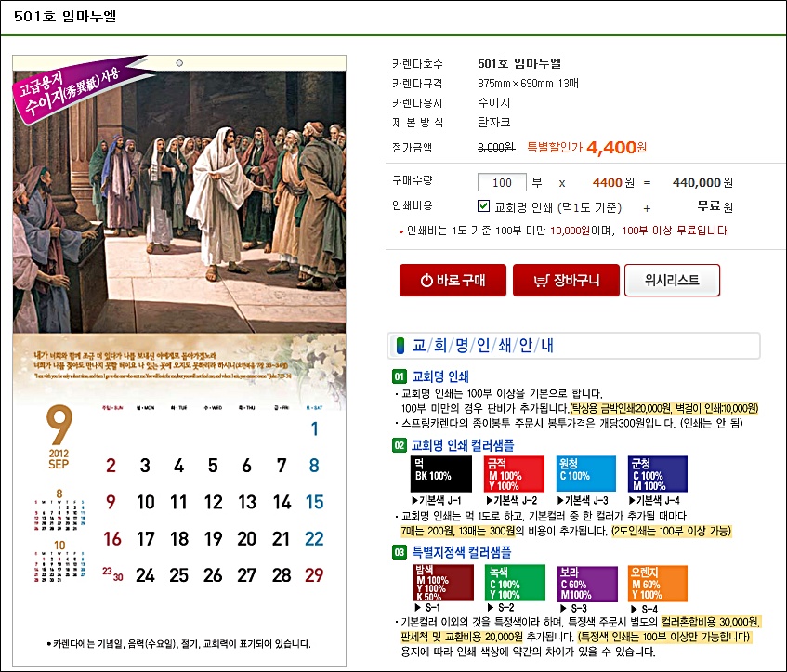Select the 금적 red color swatch

coord(514,474)
